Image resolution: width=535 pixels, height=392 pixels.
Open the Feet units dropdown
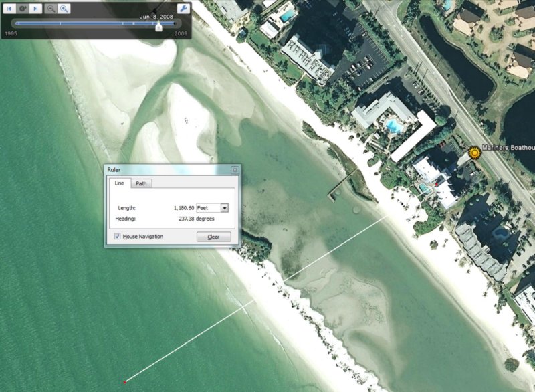[x=224, y=208]
